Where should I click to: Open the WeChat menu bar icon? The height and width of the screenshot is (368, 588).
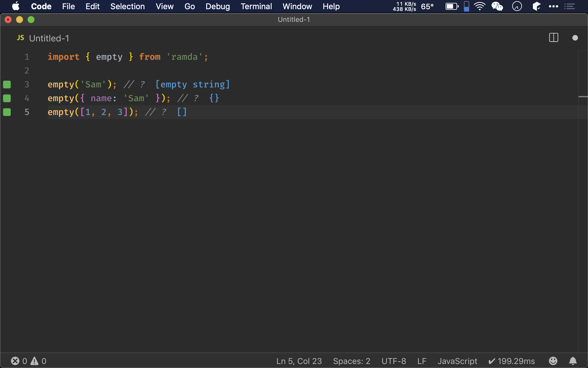497,6
